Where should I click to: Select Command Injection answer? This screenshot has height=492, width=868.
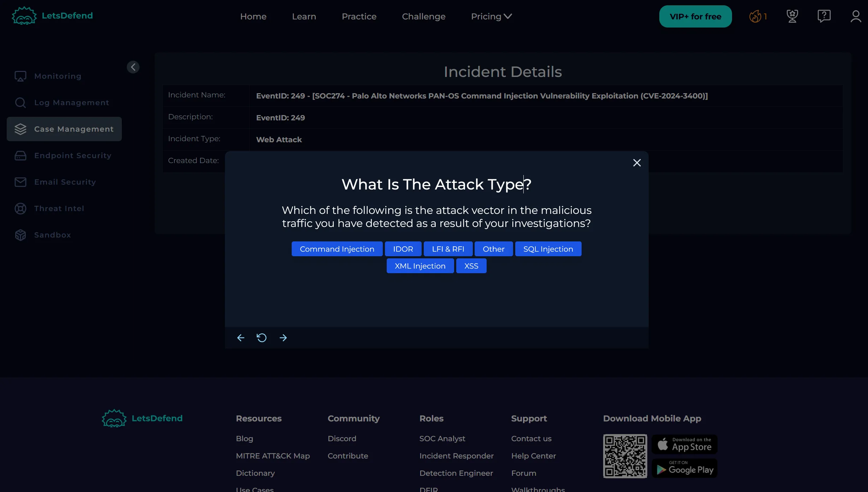coord(337,249)
